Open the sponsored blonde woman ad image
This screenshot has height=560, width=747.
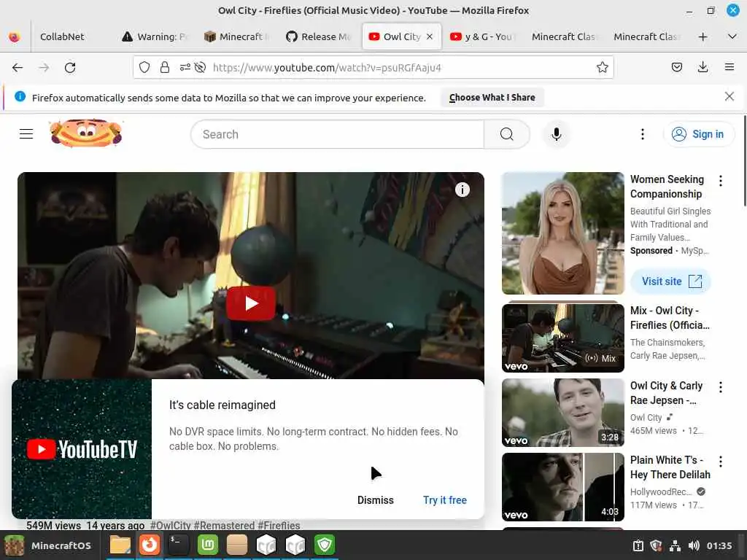[x=562, y=233]
